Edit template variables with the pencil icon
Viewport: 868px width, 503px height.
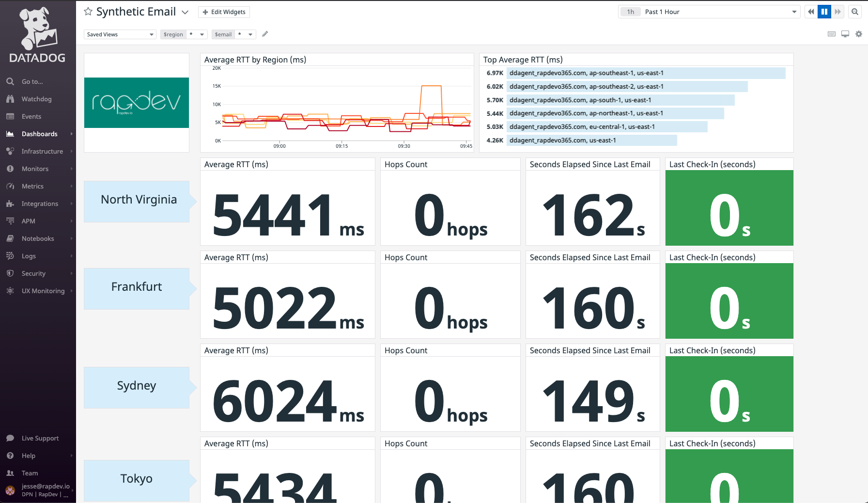click(x=264, y=34)
